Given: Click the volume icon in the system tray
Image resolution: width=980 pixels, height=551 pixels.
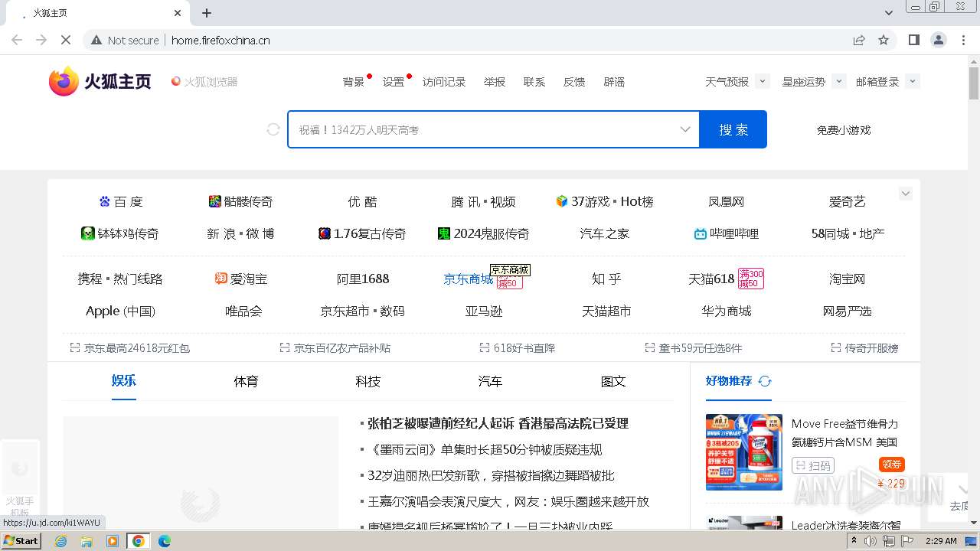Looking at the screenshot, I should [x=871, y=541].
